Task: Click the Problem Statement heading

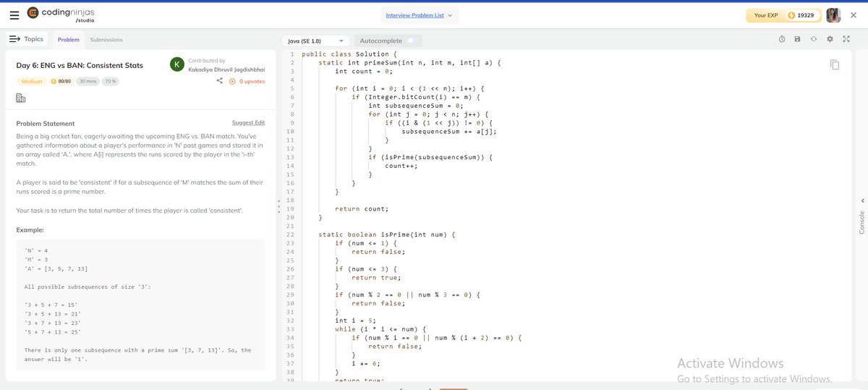Action: (x=46, y=124)
